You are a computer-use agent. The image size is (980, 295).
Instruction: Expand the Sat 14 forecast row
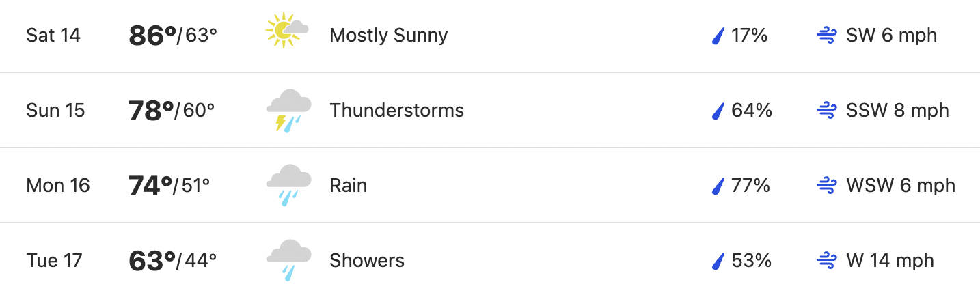[490, 36]
